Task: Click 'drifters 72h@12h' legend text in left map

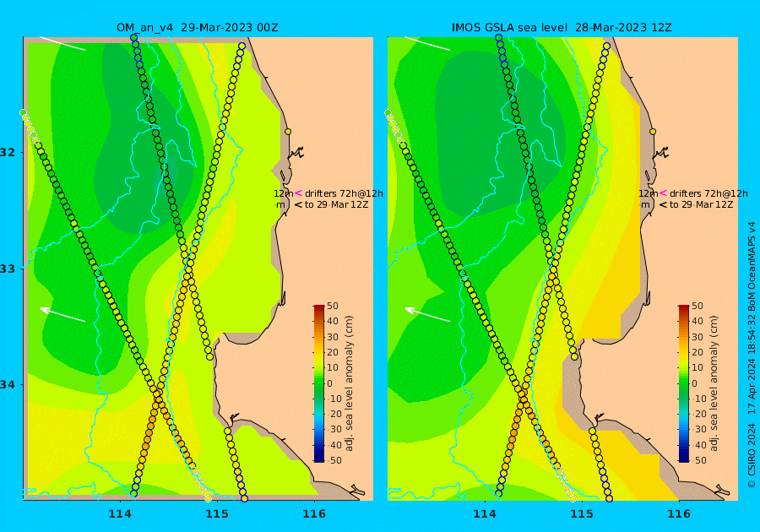Action: pos(344,193)
